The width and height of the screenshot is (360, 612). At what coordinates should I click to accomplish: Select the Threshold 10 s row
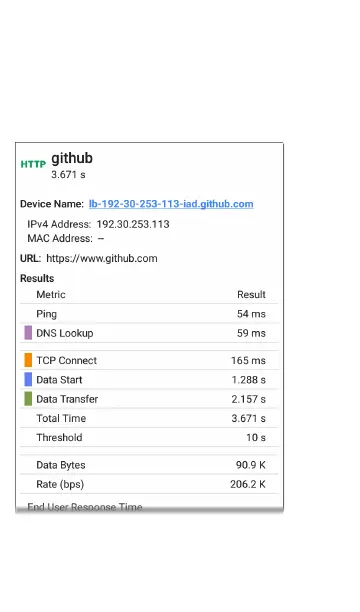(149, 437)
